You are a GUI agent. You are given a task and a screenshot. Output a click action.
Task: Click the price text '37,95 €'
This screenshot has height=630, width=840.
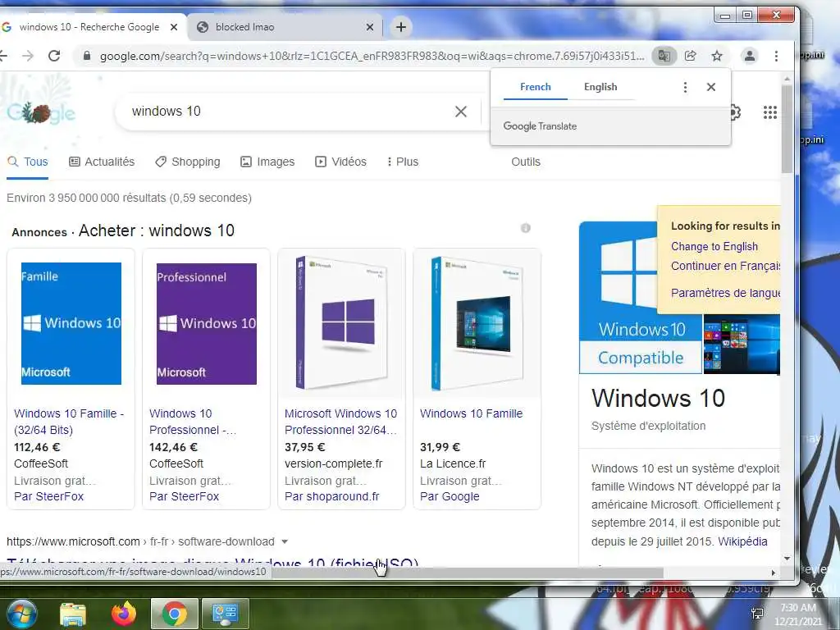pos(305,447)
